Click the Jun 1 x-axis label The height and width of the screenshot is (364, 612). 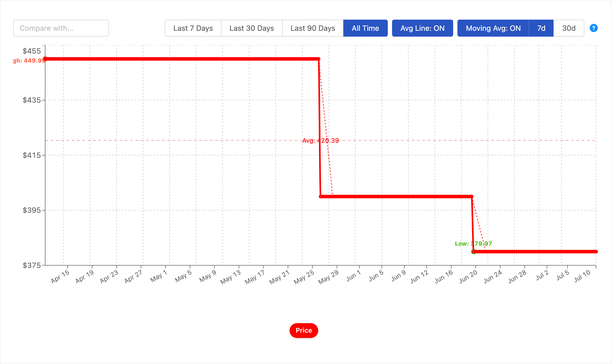pyautogui.click(x=354, y=276)
